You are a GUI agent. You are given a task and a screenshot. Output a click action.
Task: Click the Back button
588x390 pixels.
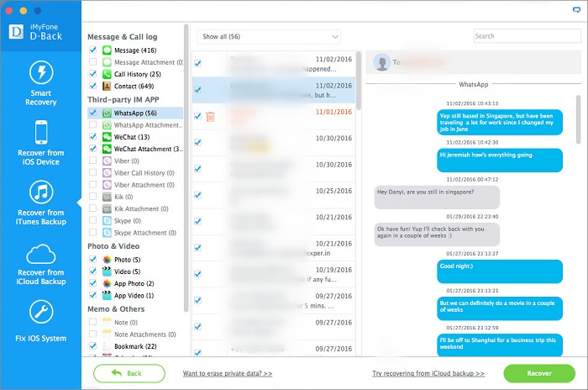tap(129, 373)
